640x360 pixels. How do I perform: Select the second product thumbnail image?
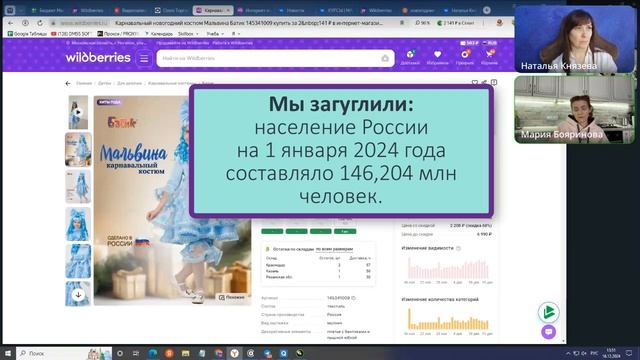click(x=78, y=149)
